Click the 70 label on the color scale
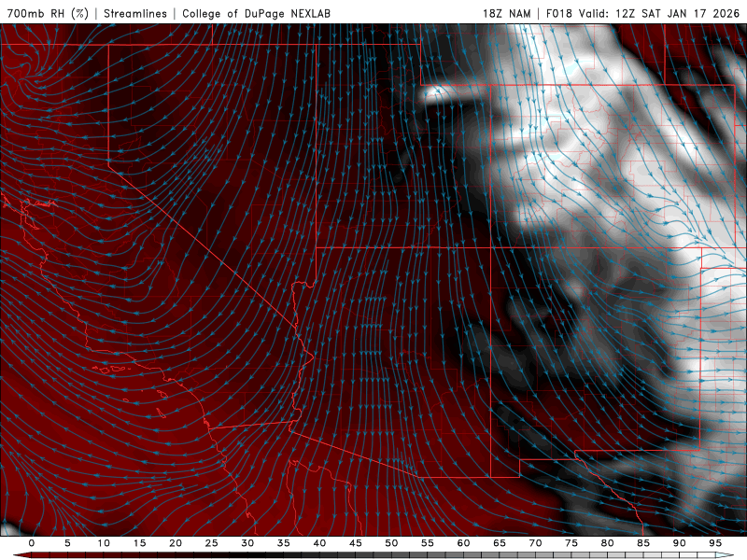Screen dimensions: 747x560 point(535,543)
